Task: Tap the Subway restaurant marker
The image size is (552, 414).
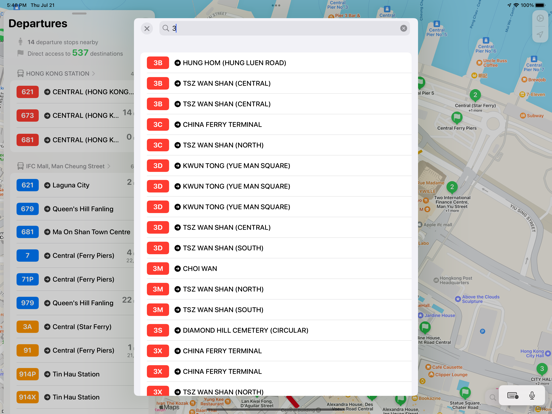Action: pos(523,115)
